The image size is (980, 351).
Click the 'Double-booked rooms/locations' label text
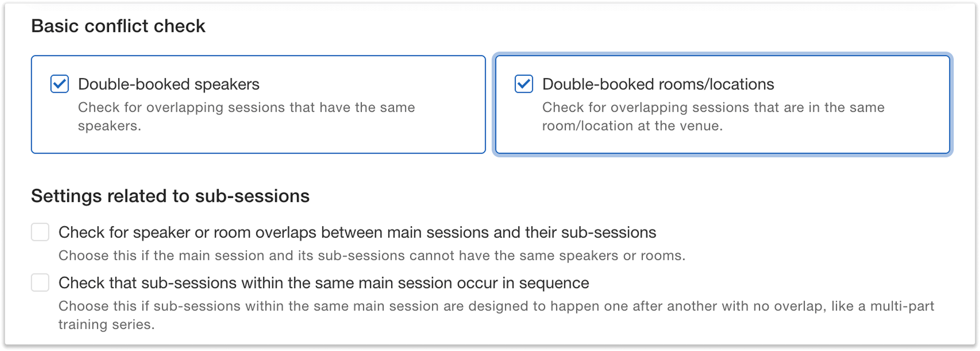tap(658, 84)
